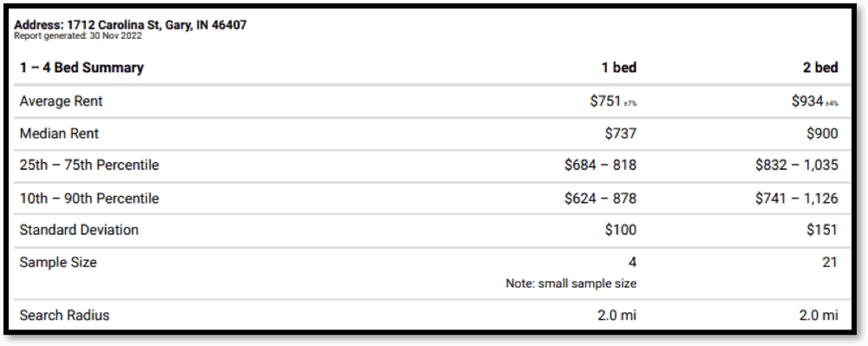Click the $751 average rent value
The image size is (868, 346).
(x=605, y=101)
